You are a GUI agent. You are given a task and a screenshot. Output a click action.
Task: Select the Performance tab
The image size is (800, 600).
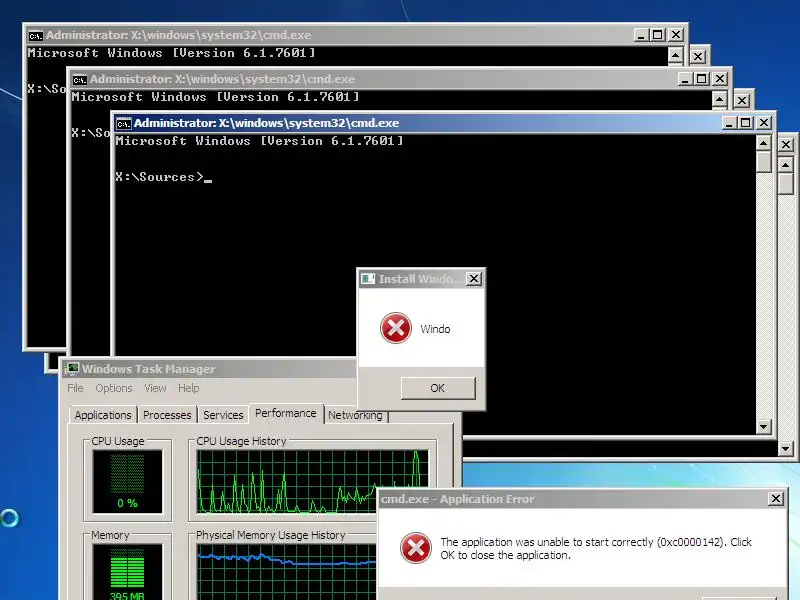(x=286, y=413)
